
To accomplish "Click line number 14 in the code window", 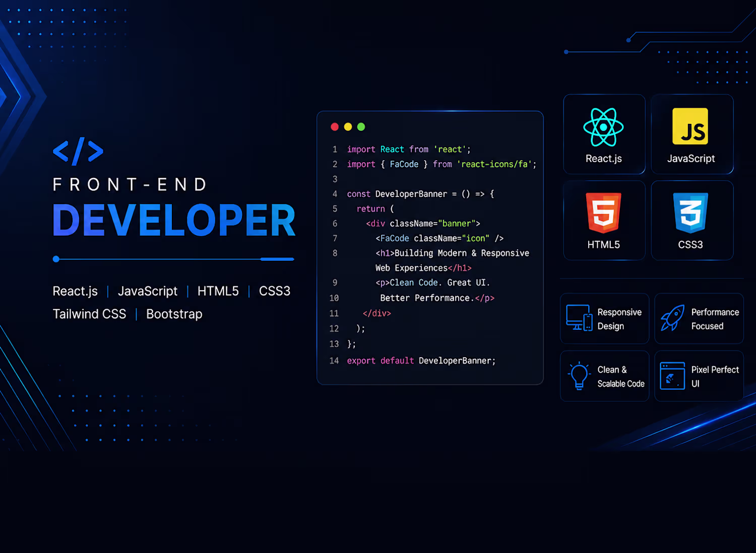I will click(x=334, y=361).
